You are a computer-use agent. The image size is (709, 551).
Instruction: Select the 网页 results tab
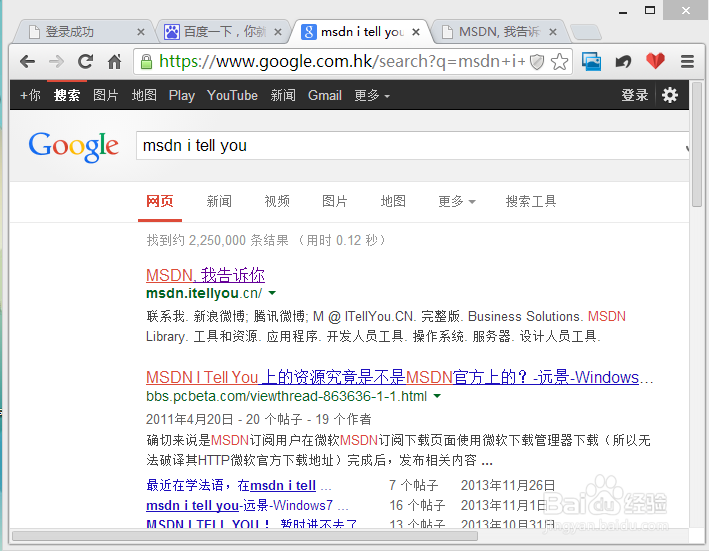pyautogui.click(x=160, y=201)
